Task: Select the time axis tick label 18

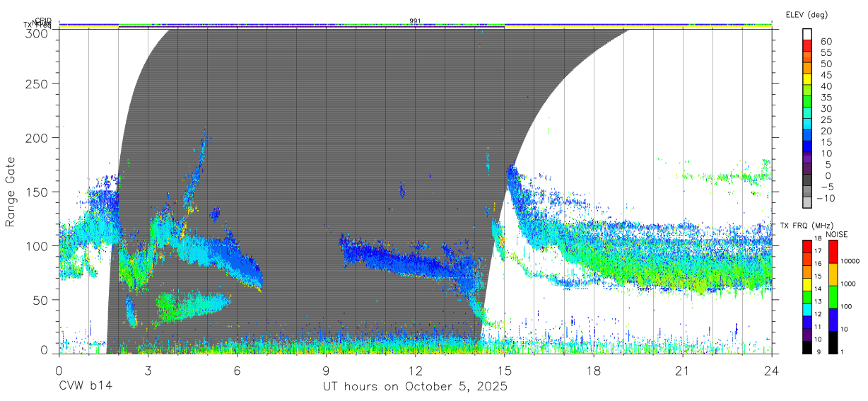Action: coord(594,371)
